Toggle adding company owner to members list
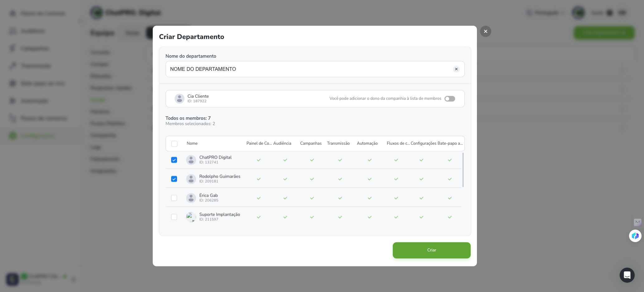Screen dimensions: 644x292 point(450,99)
